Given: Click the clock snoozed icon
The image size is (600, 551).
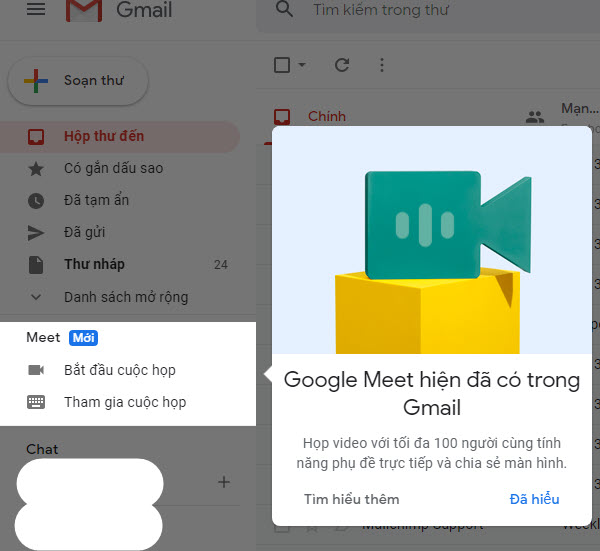Looking at the screenshot, I should point(36,201).
